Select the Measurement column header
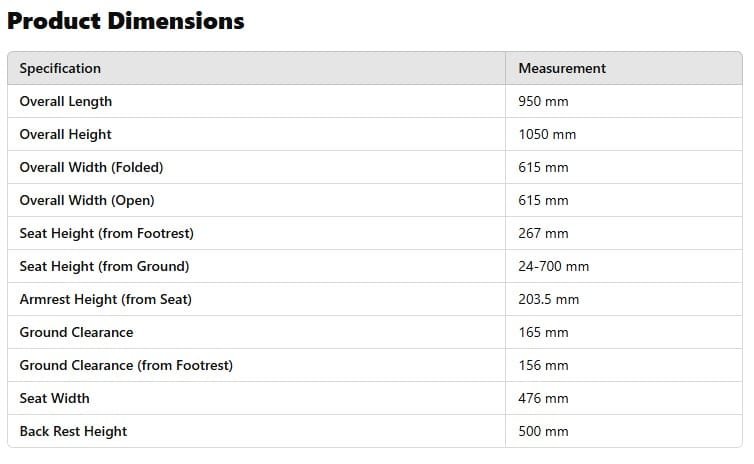 point(562,69)
